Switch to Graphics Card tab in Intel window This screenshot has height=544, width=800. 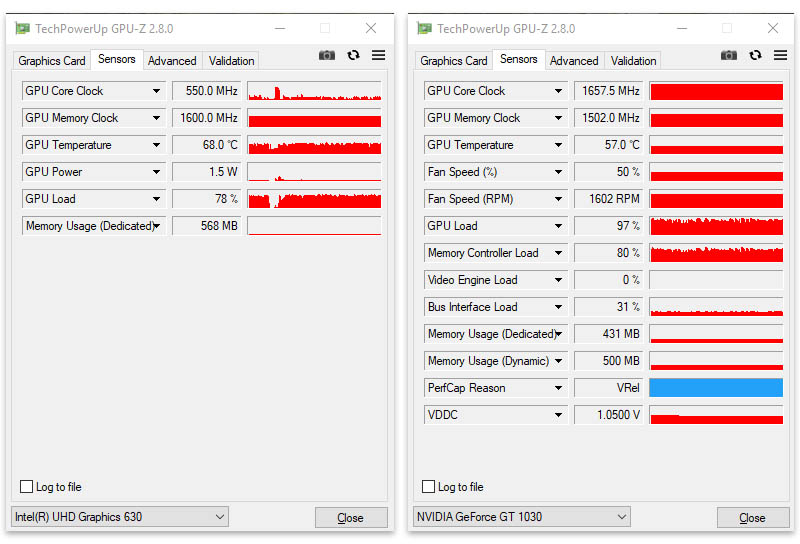click(52, 61)
